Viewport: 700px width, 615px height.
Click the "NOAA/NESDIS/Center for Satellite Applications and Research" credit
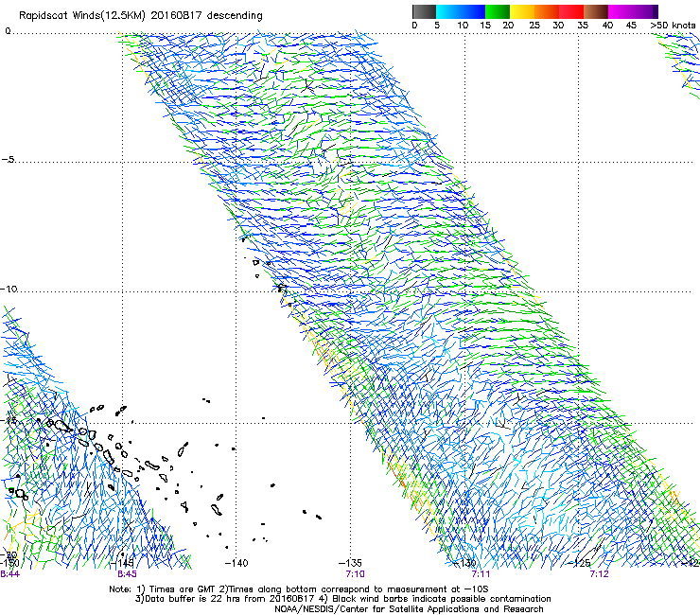(409, 609)
